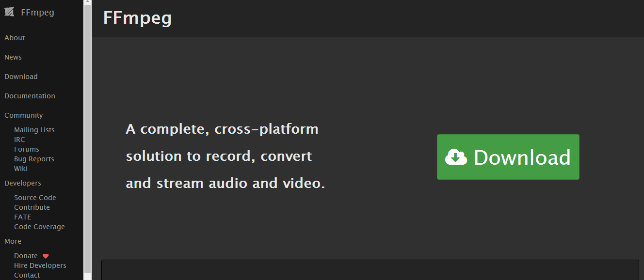This screenshot has height=280, width=644.
Task: Click the red heart icon beside Donate
Action: pos(46,256)
